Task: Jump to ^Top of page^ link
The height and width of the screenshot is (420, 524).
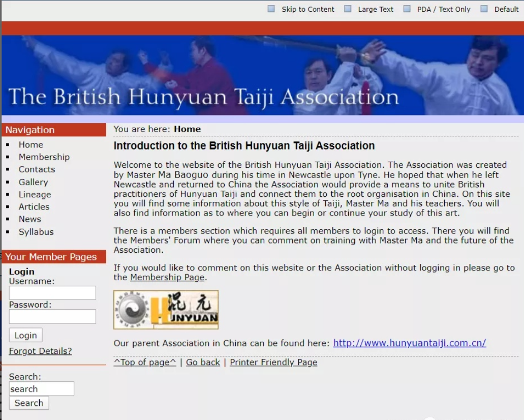Action: click(x=145, y=362)
